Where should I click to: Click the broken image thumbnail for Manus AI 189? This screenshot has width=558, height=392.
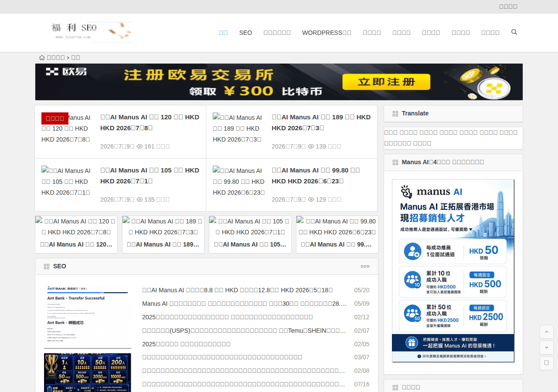tap(239, 128)
